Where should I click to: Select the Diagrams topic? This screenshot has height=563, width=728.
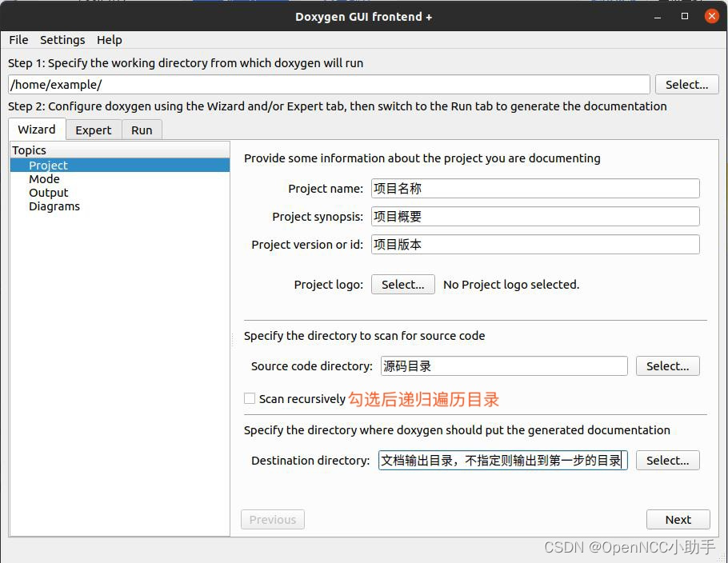[x=54, y=206]
